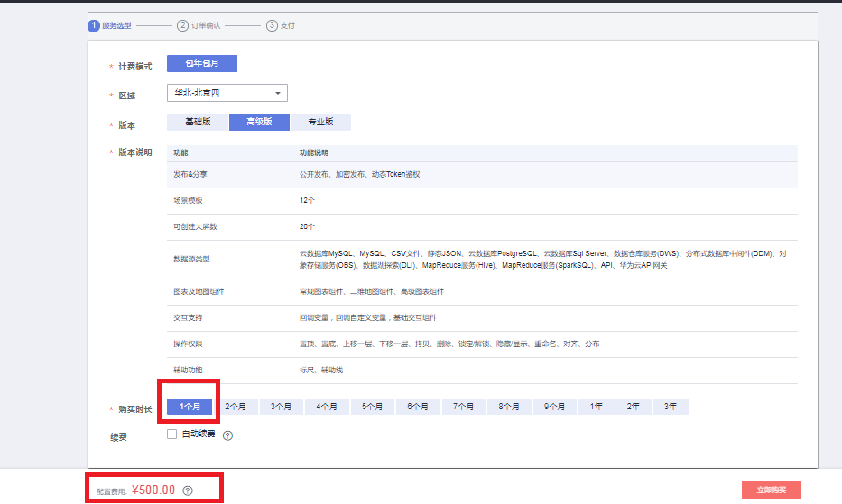
Task: Enable the 自动续费 checkbox
Action: point(171,435)
